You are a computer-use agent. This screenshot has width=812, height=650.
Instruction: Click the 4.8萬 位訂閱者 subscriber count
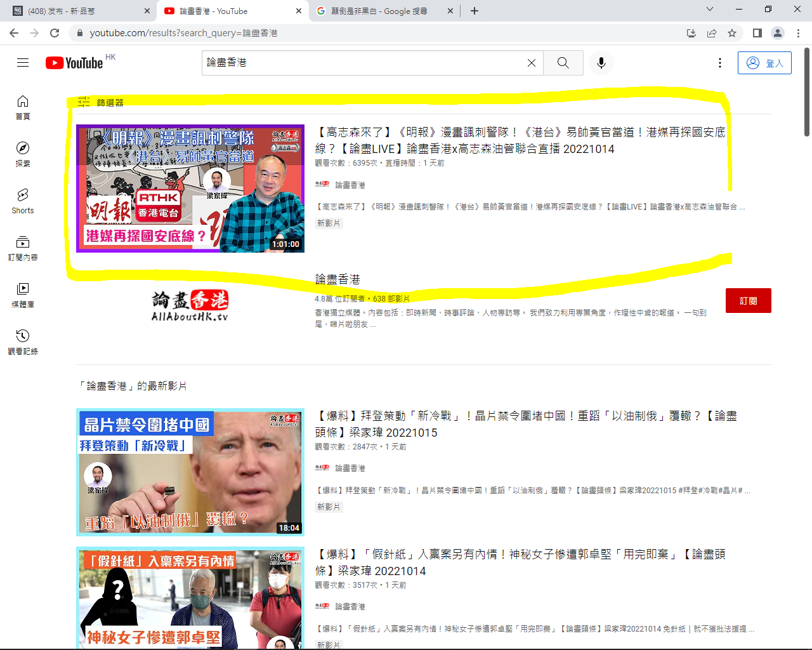click(340, 298)
